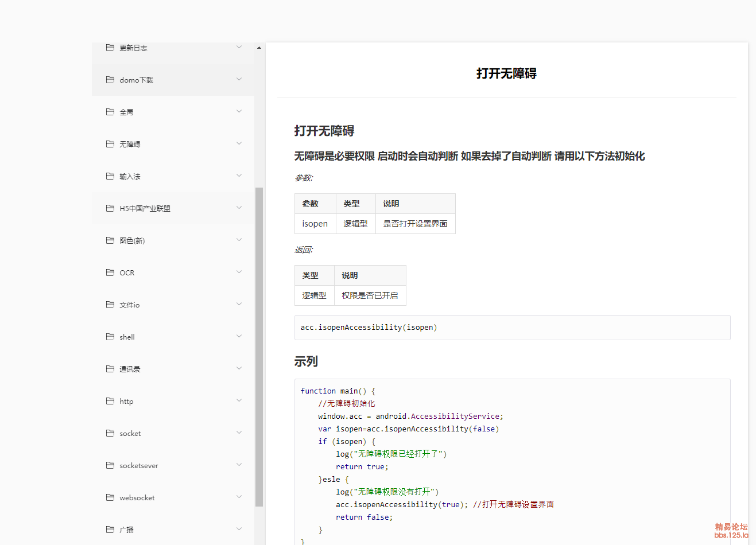The height and width of the screenshot is (545, 756).
Task: Click the folder icon beside OCR
Action: pos(110,272)
